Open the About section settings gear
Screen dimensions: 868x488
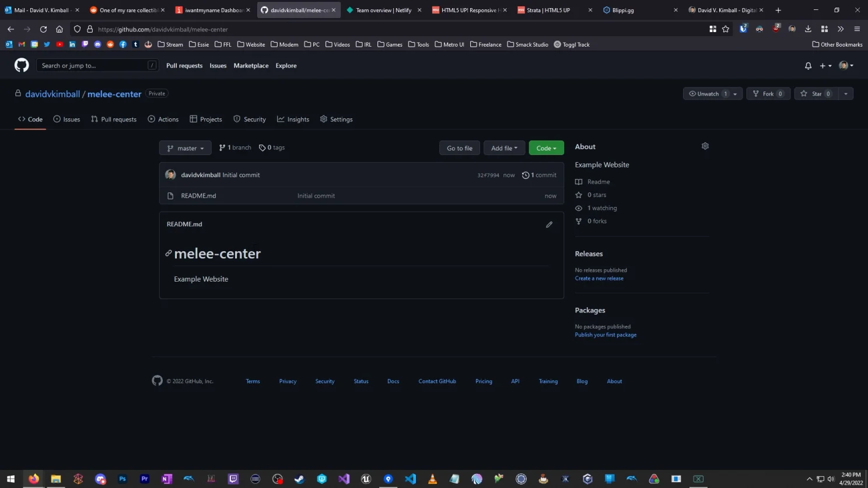[x=705, y=146]
